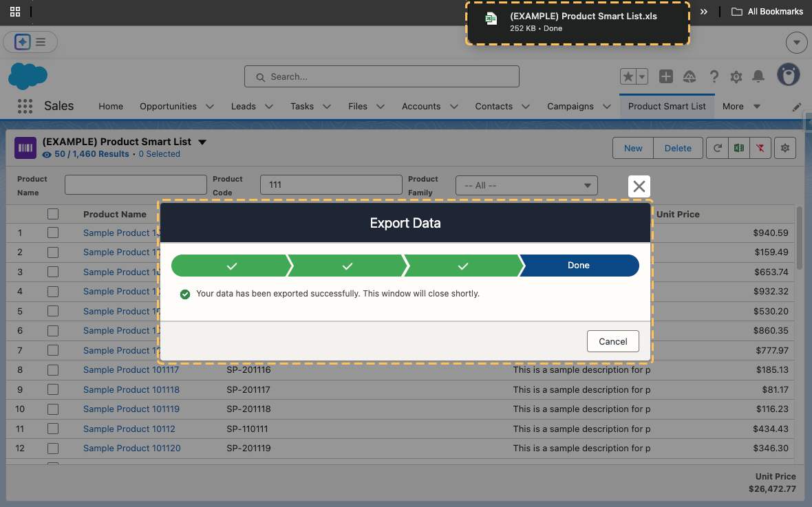Open the Sample Product 101117 link

coord(131,370)
